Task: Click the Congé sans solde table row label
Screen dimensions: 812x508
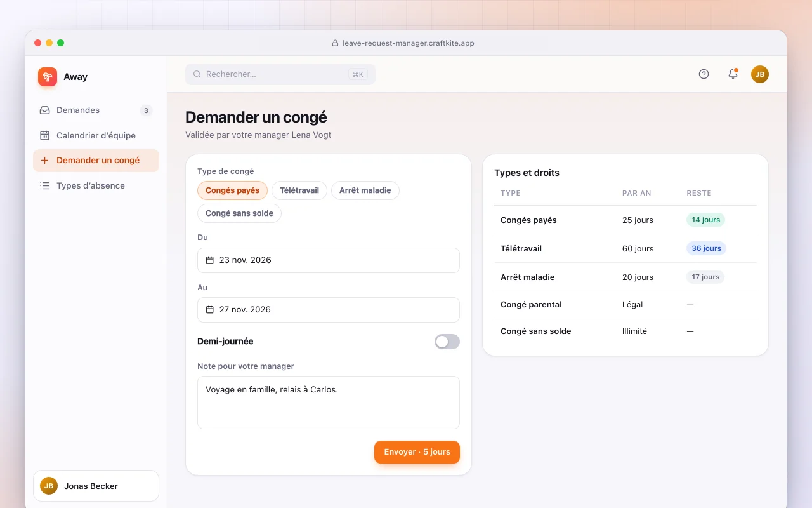Action: click(536, 331)
